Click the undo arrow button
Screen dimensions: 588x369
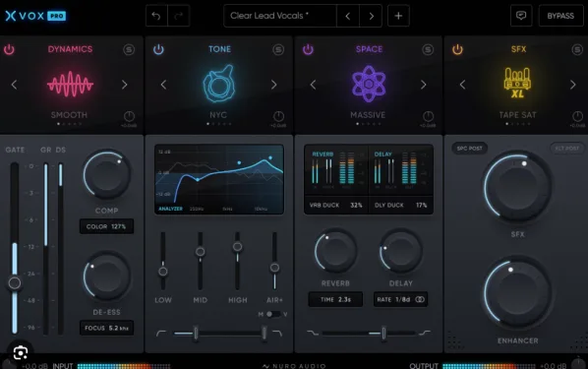[156, 16]
